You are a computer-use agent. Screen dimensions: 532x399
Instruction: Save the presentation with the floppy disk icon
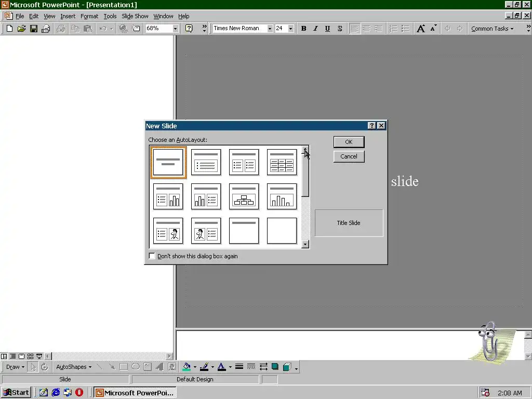point(34,29)
